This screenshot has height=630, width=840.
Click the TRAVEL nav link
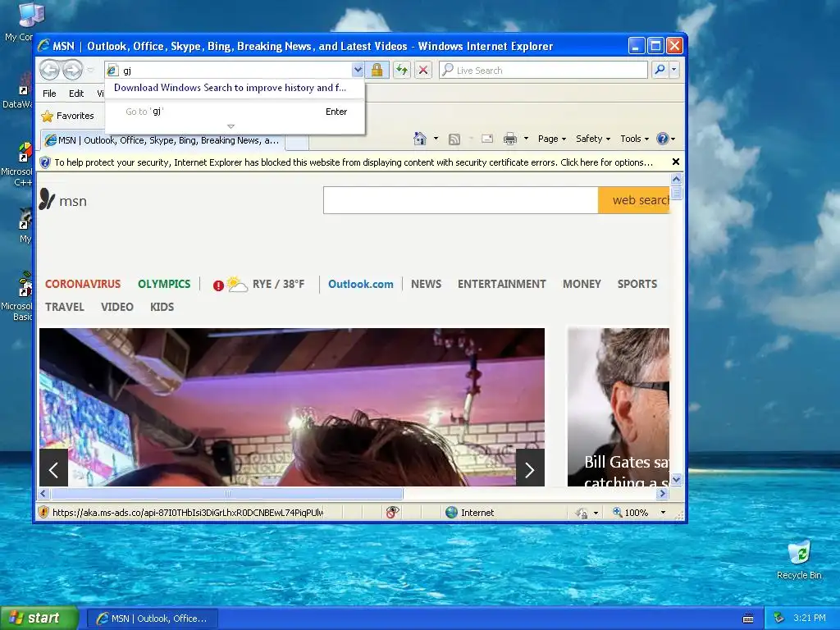click(x=65, y=307)
